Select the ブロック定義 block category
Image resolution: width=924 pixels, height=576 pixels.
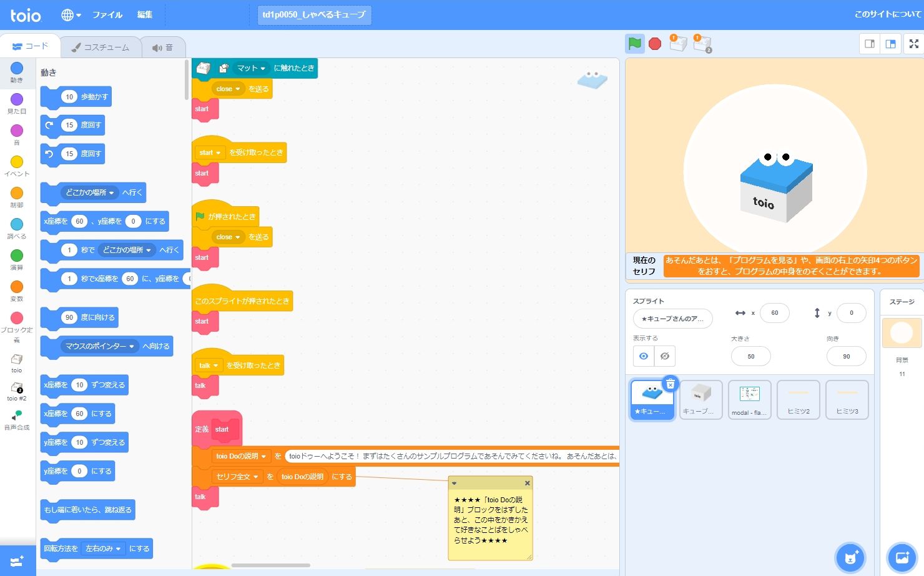click(17, 327)
